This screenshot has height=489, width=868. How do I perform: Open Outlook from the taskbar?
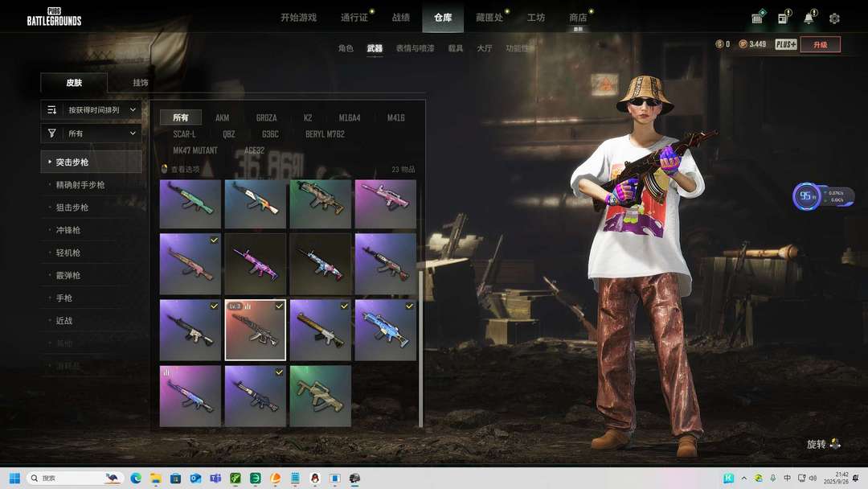point(195,478)
